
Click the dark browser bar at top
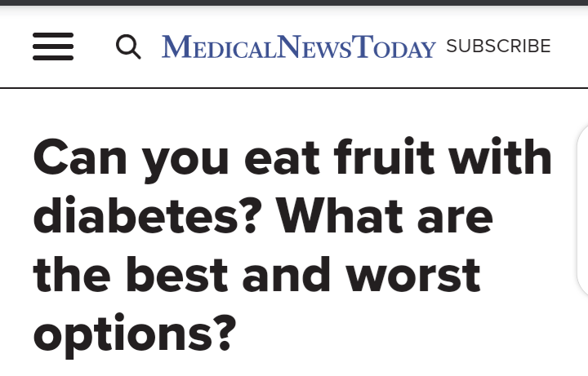[294, 2]
